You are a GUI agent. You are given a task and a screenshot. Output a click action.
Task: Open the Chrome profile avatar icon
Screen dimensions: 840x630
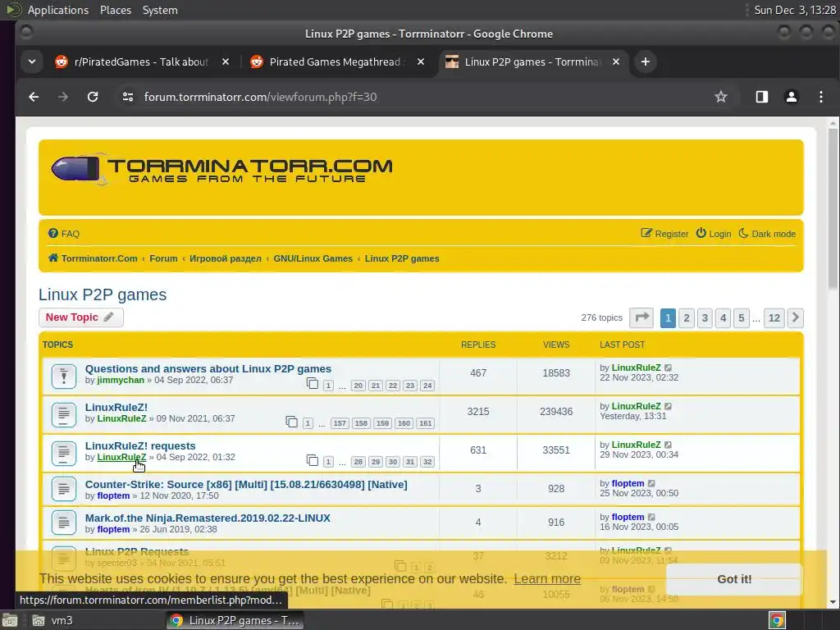click(792, 97)
